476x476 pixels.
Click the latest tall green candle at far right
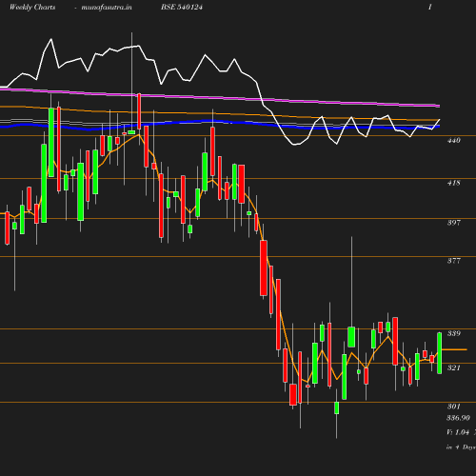(x=440, y=353)
